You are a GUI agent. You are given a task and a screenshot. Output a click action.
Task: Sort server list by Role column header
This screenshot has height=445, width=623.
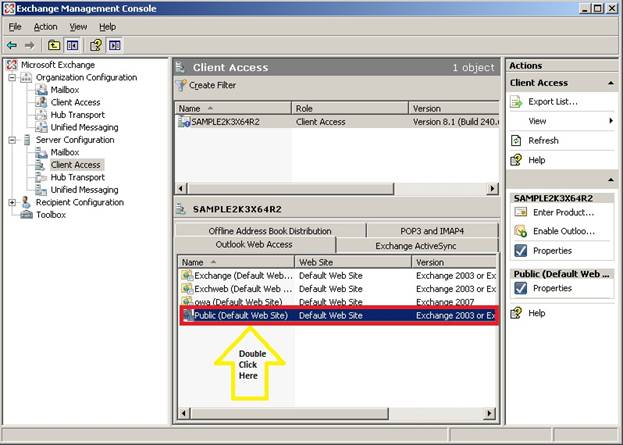(x=350, y=108)
